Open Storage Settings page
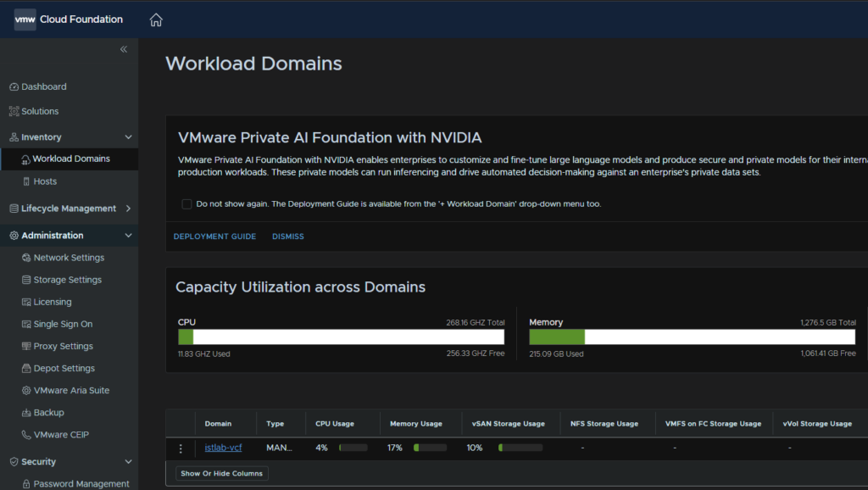 [68, 280]
